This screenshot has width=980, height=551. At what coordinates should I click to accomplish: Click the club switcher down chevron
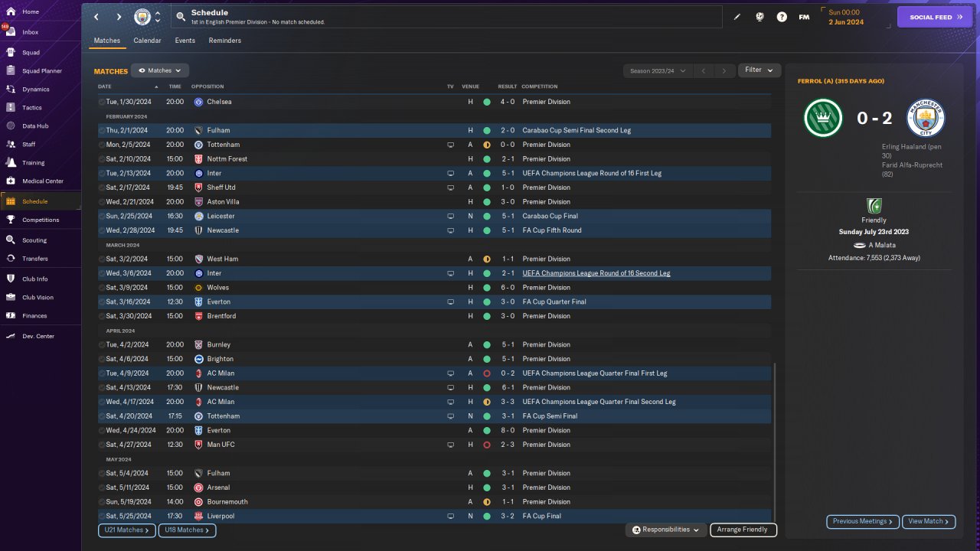coord(158,21)
